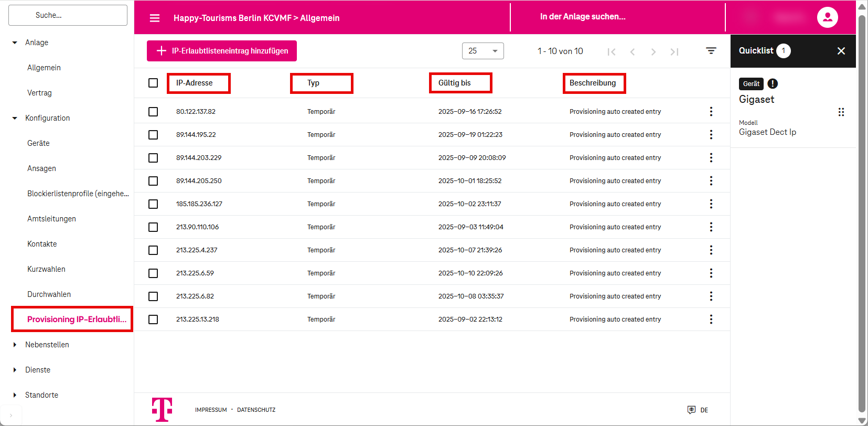Viewport: 868px width, 426px height.
Task: Click Gigaset device drag handle dots
Action: 841,112
